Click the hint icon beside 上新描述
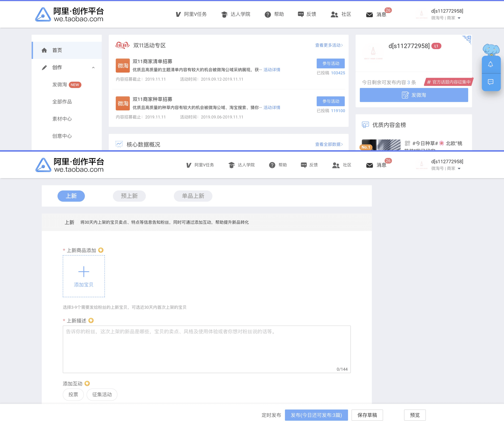 91,320
